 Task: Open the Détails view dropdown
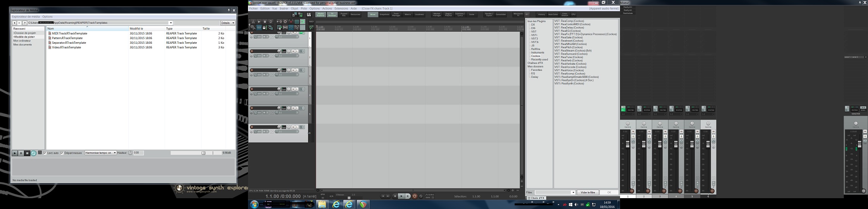pos(228,23)
